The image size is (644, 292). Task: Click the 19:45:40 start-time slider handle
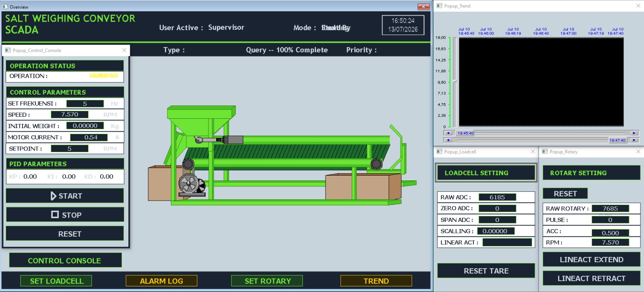point(465,133)
